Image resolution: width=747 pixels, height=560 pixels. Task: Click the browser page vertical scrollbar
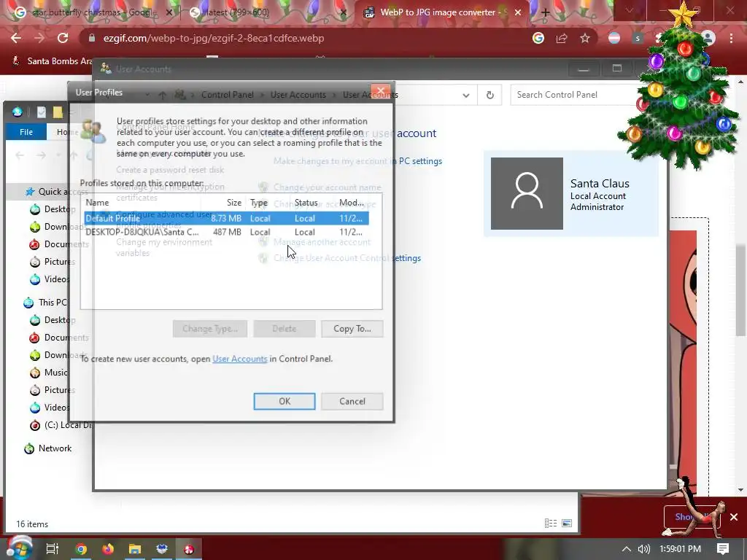[x=741, y=289]
